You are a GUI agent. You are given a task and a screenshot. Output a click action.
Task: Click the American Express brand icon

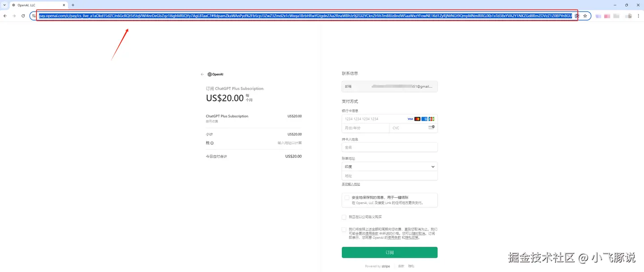coord(424,119)
